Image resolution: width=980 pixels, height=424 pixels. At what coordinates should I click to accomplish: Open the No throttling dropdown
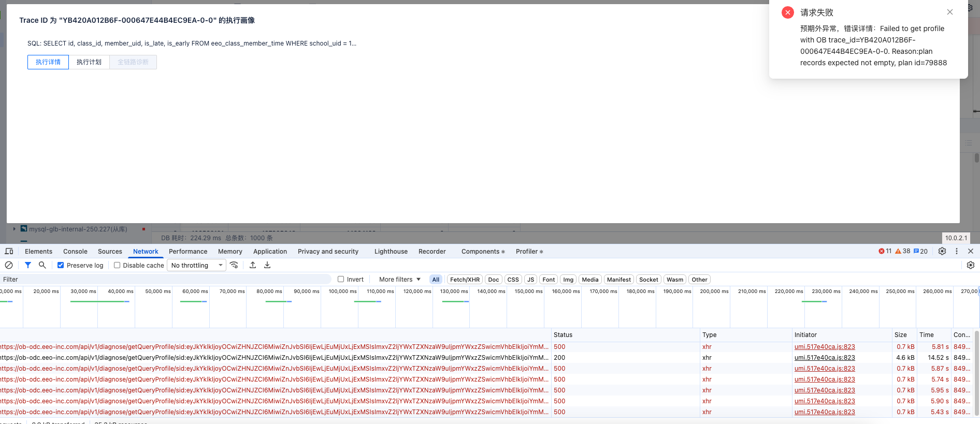(x=197, y=265)
